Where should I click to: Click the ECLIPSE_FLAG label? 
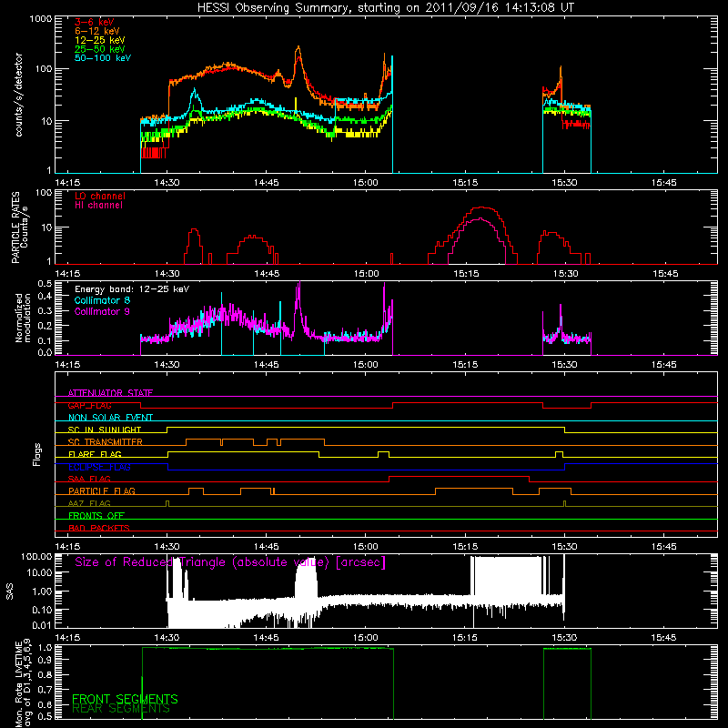coord(99,467)
